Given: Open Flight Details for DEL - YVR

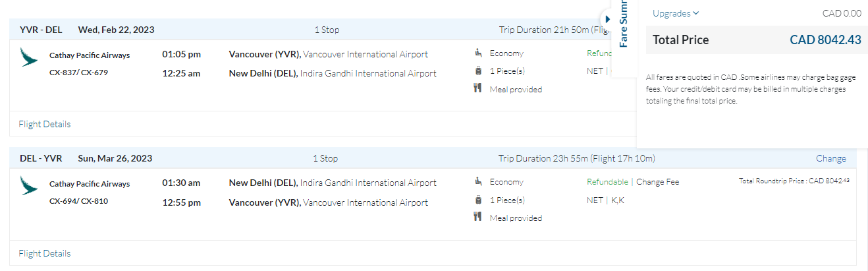Looking at the screenshot, I should 45,253.
